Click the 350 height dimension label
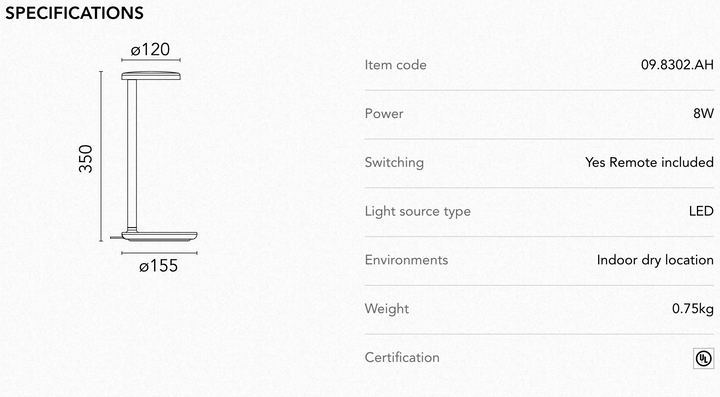 [86, 159]
